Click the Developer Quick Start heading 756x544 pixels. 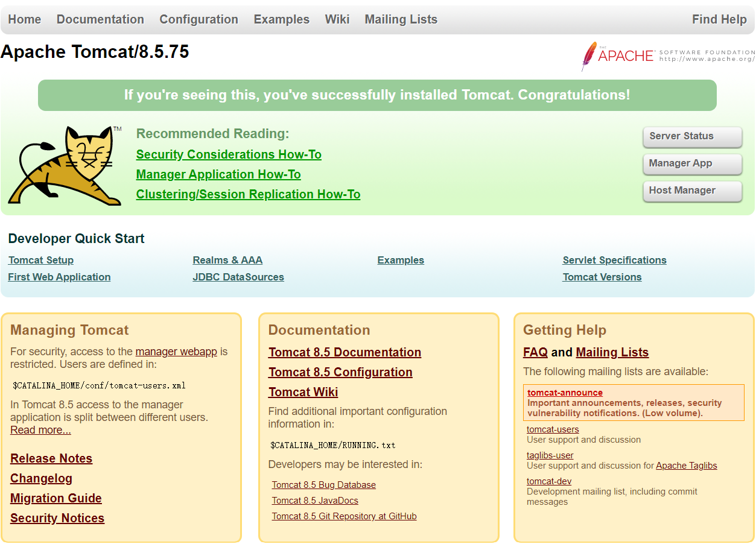[76, 239]
